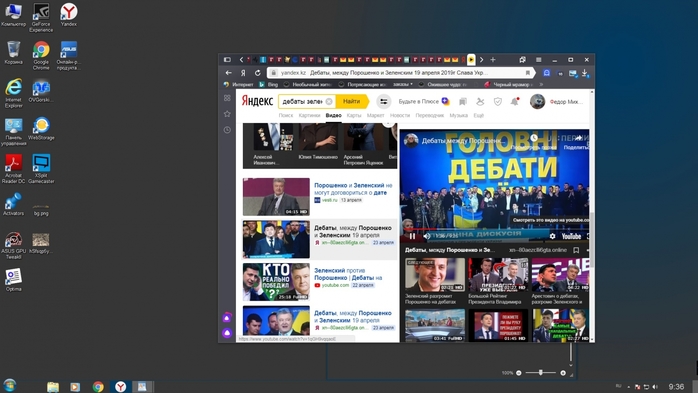Mute the video player volume

427,236
